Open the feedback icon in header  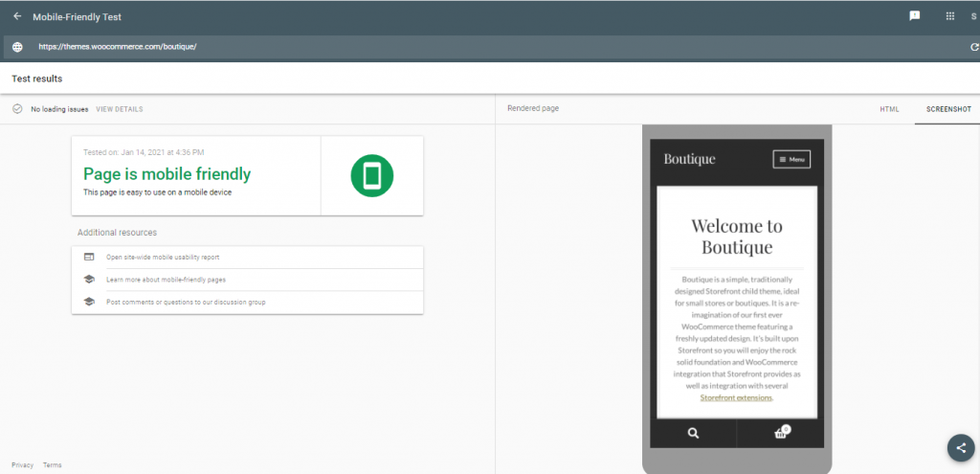(x=914, y=16)
